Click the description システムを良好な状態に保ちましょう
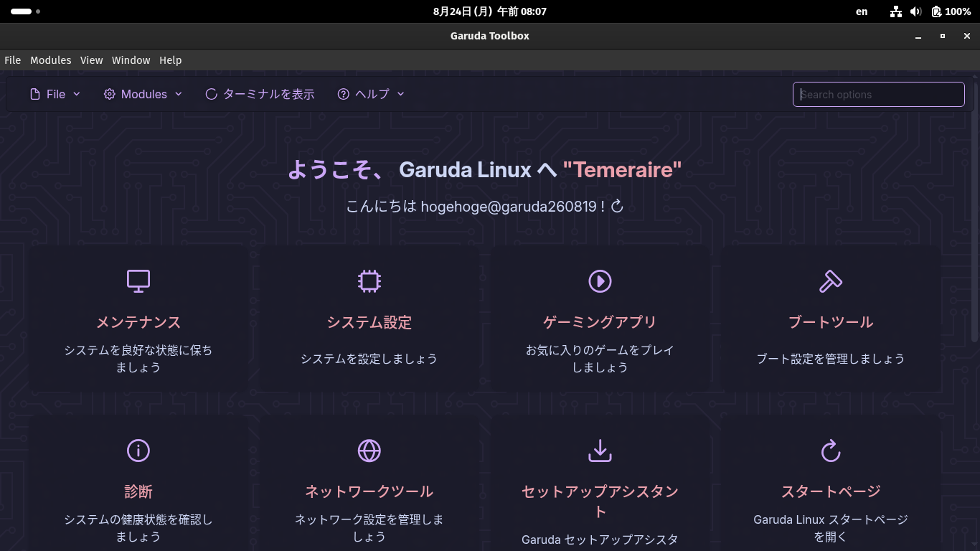 pyautogui.click(x=138, y=359)
